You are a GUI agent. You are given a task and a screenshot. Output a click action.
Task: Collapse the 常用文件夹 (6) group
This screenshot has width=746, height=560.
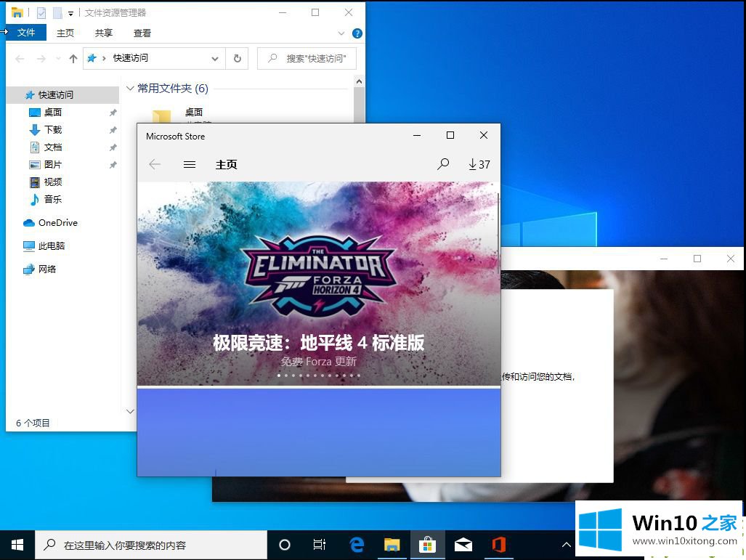tap(130, 88)
